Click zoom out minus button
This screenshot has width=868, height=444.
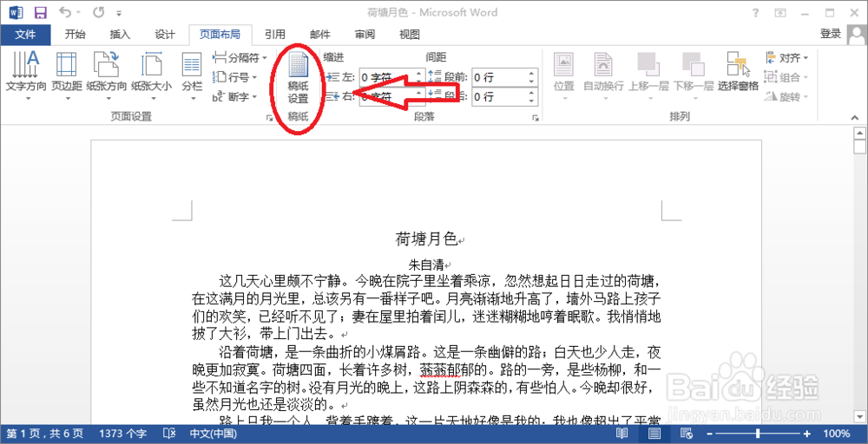pos(710,434)
